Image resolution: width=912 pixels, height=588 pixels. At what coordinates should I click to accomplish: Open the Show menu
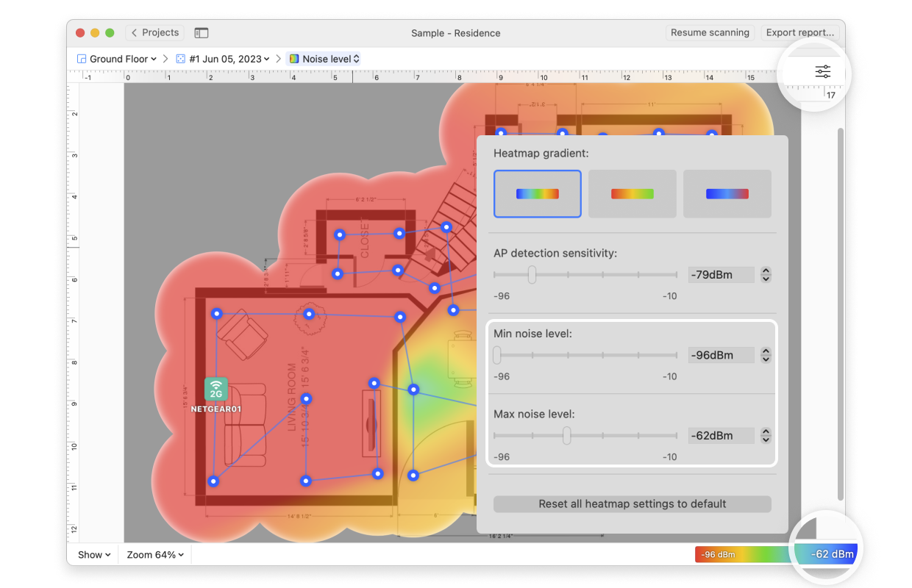pos(94,555)
